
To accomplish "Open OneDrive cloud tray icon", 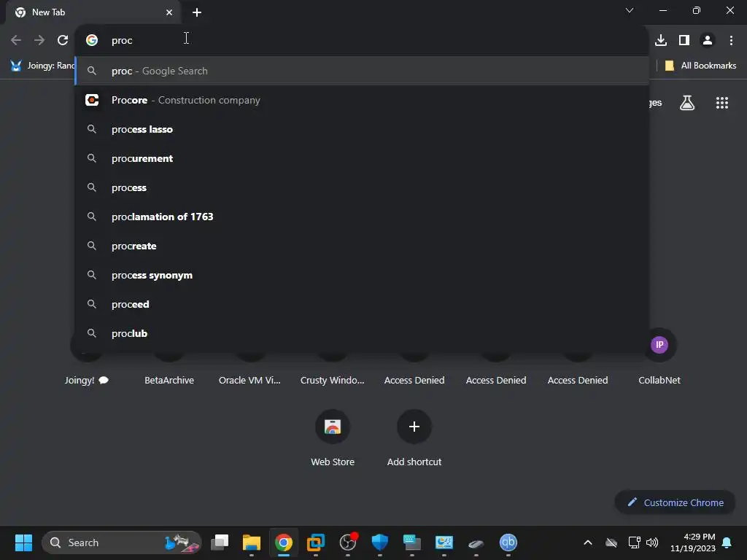I will [x=611, y=542].
